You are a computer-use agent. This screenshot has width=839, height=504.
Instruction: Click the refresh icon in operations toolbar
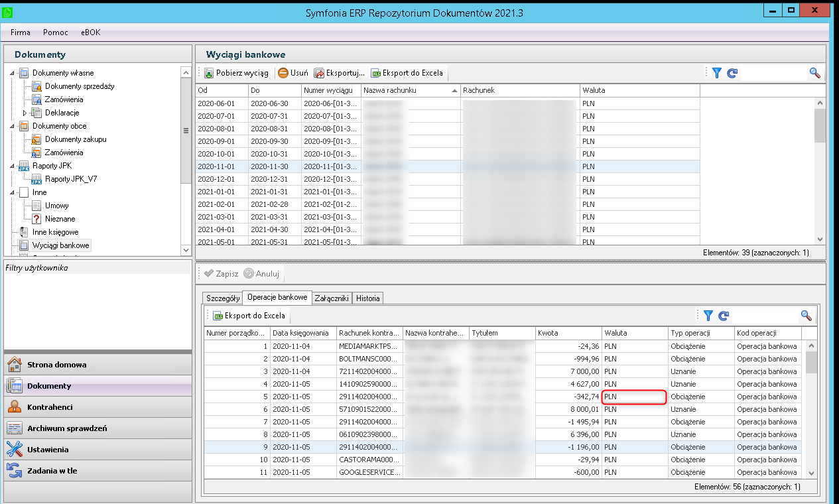pyautogui.click(x=724, y=316)
